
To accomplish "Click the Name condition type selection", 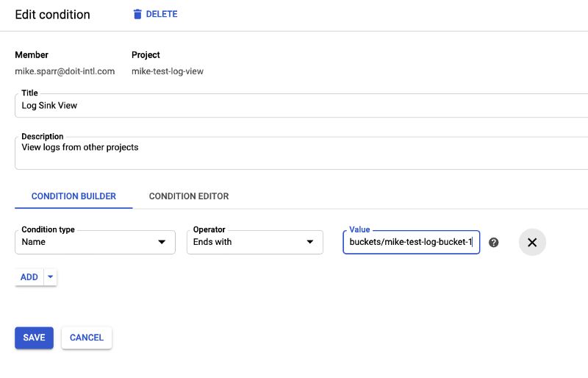I will (x=33, y=242).
